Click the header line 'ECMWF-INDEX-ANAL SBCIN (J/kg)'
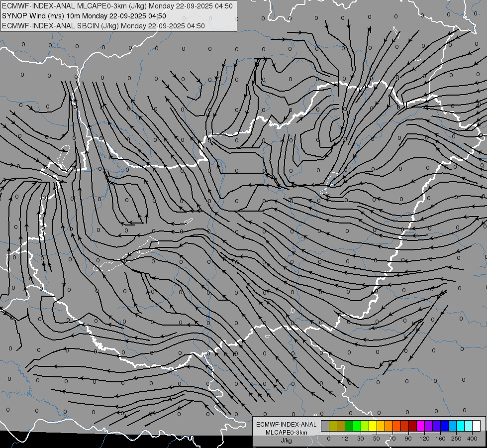This screenshot has height=448, width=487. coord(60,26)
